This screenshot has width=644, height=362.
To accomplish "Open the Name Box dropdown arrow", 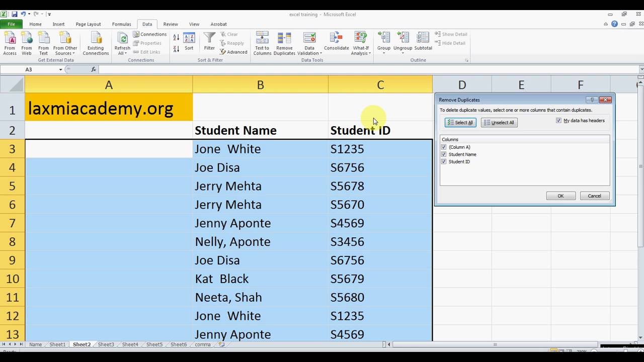I will pyautogui.click(x=61, y=70).
